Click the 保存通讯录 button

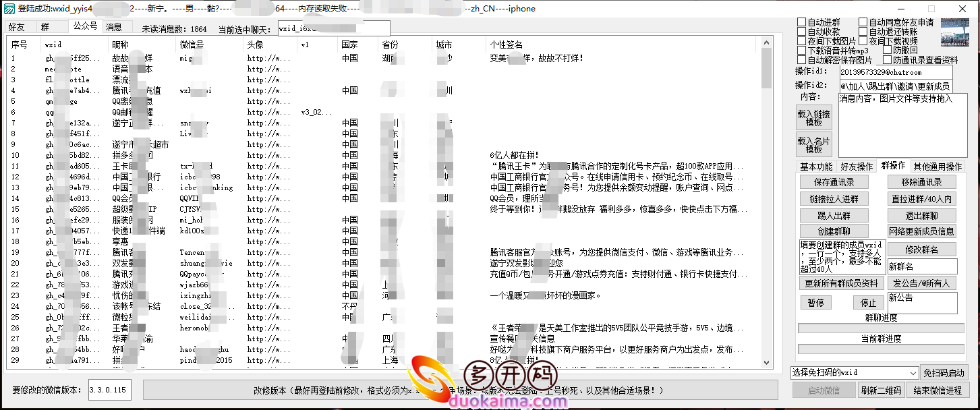[834, 182]
